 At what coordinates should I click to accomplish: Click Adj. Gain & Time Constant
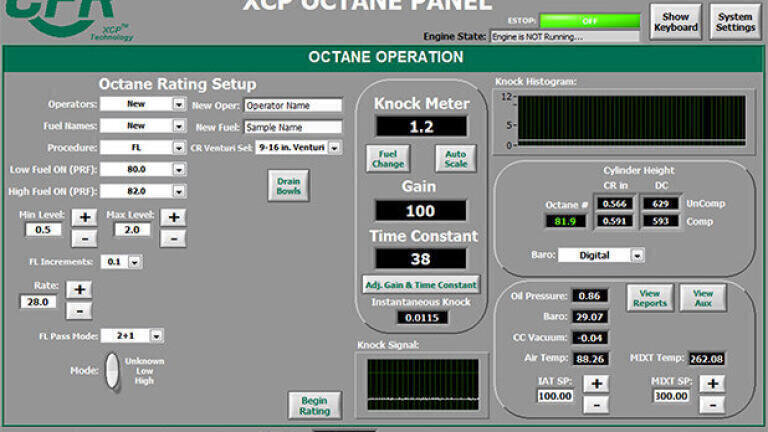click(421, 285)
